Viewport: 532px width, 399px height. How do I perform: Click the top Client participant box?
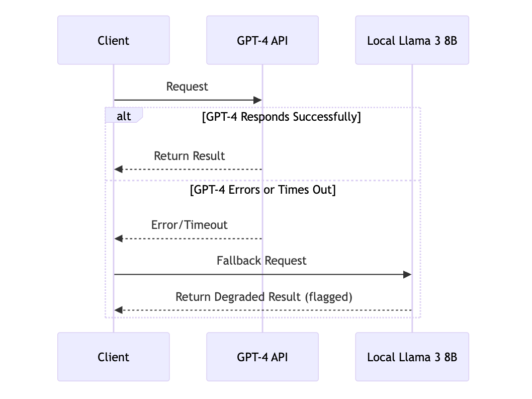click(x=113, y=40)
